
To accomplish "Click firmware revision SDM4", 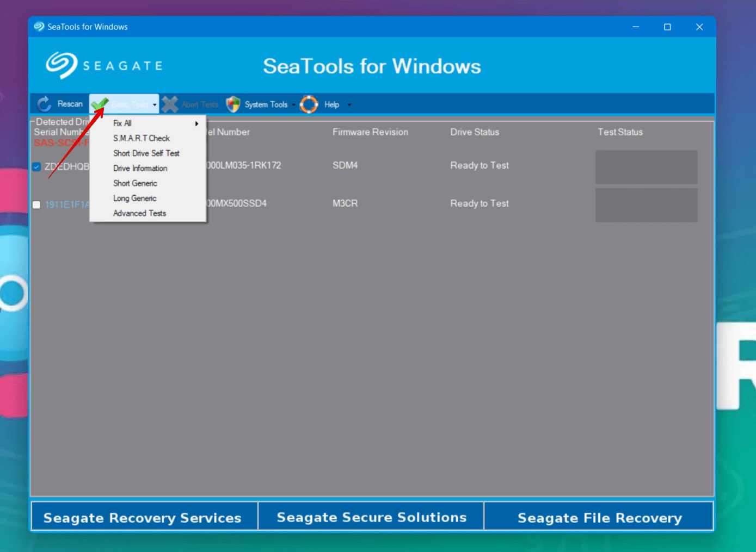I will (x=345, y=165).
